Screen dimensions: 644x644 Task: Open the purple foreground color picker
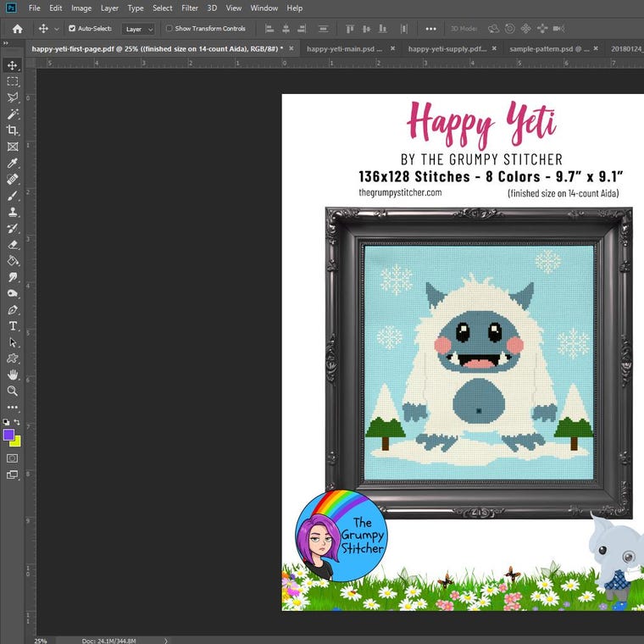8,435
